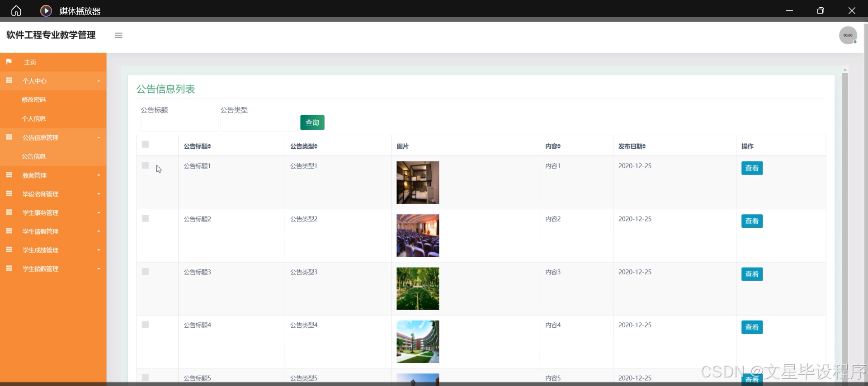Image resolution: width=868 pixels, height=386 pixels.
Task: Expand the 学生事务管理 menu arrow
Action: click(x=99, y=213)
